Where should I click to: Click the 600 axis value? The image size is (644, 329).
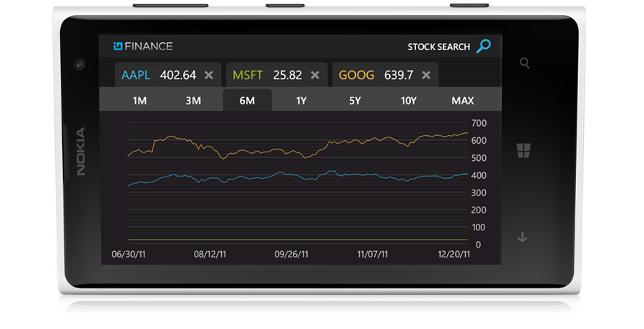(479, 140)
